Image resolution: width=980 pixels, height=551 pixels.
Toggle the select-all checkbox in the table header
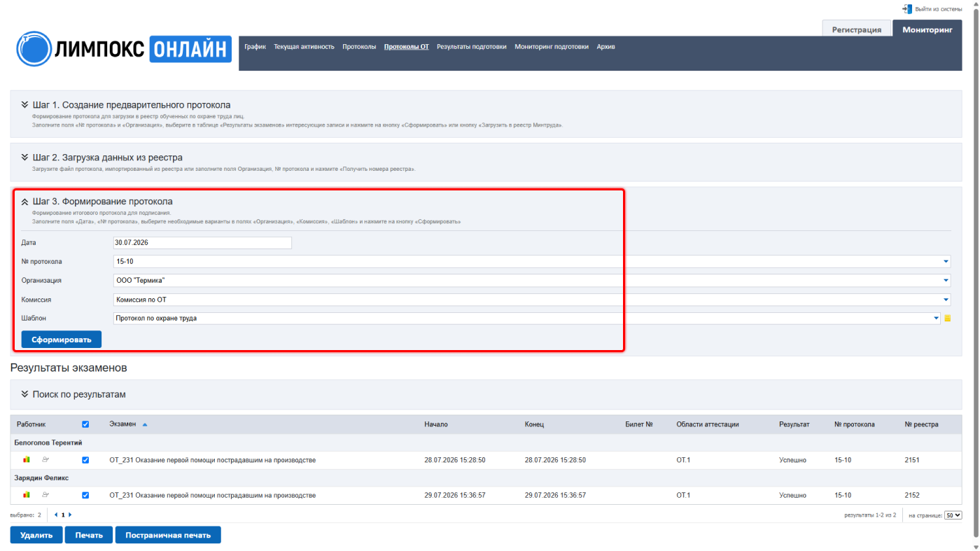(x=85, y=424)
